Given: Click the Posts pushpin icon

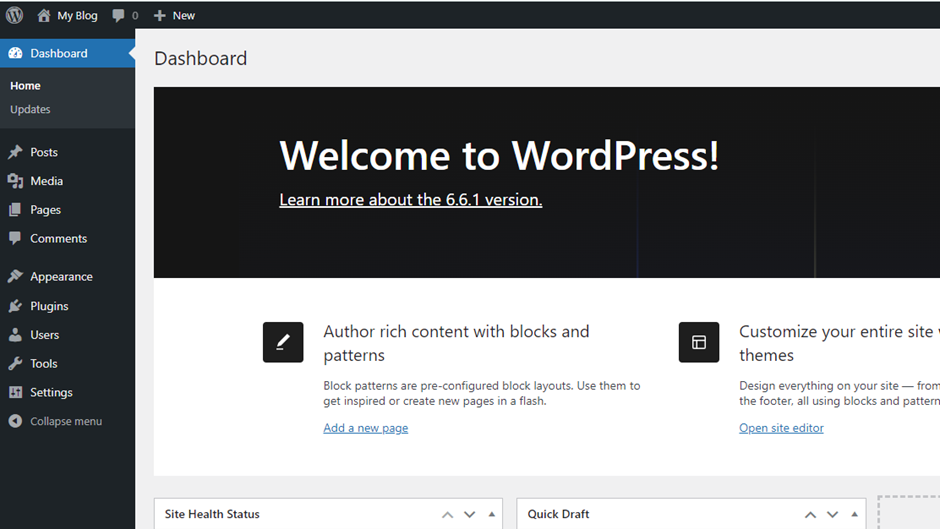Looking at the screenshot, I should tap(15, 152).
